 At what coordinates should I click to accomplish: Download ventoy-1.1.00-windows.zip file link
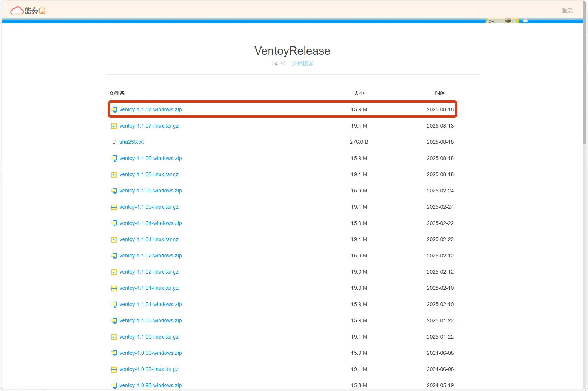pos(150,320)
